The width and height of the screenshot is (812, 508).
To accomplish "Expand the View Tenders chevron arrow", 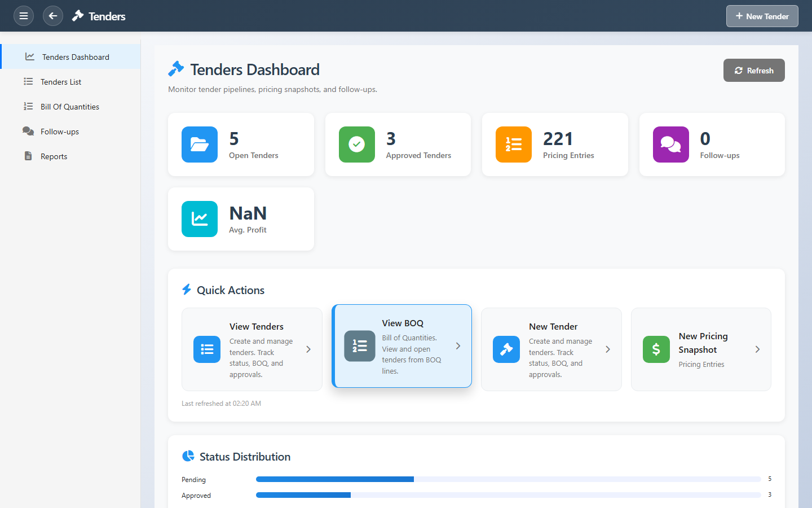I will [308, 349].
